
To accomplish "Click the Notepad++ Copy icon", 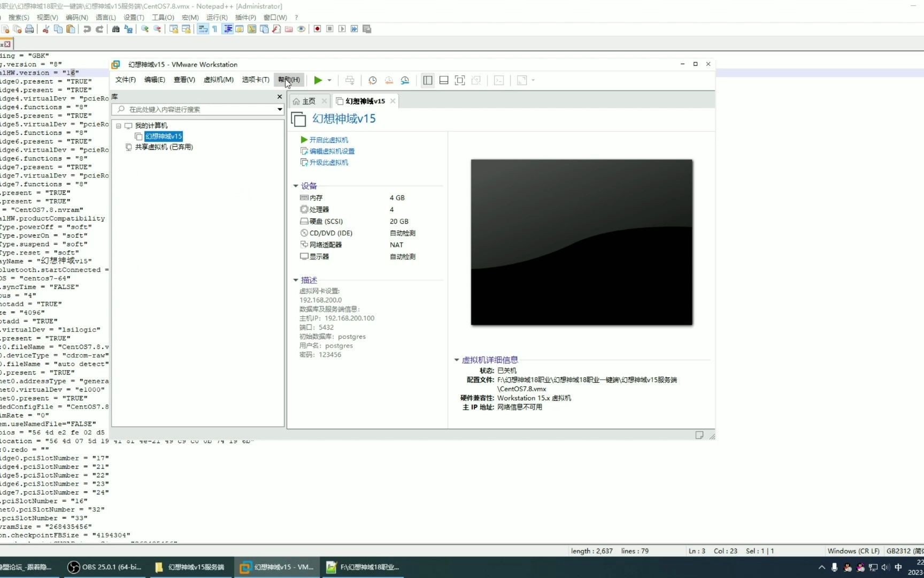I will (58, 29).
